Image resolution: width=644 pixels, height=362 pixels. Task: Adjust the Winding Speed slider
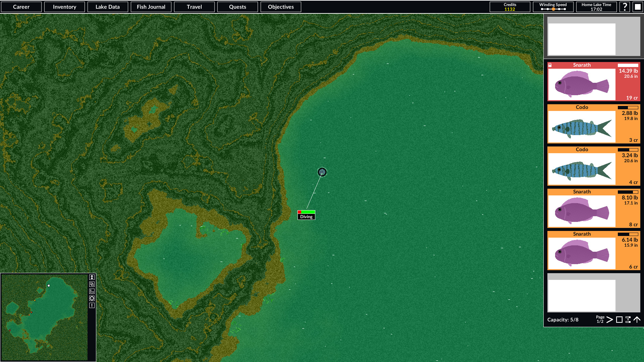click(x=553, y=9)
